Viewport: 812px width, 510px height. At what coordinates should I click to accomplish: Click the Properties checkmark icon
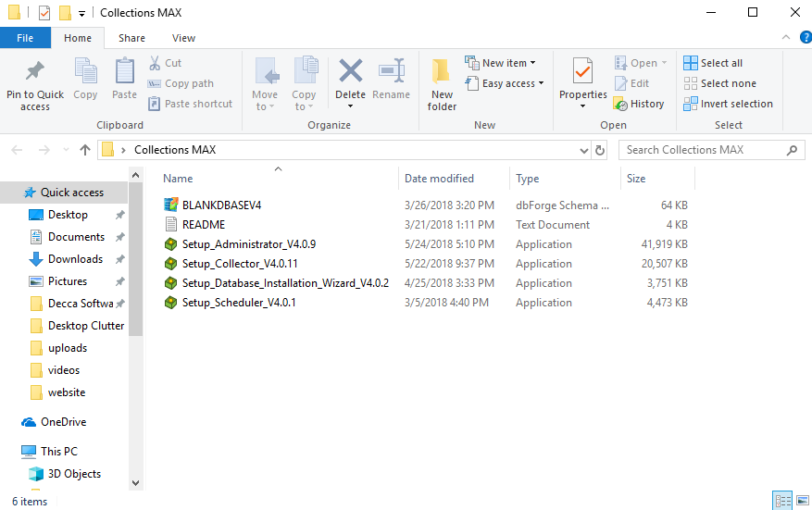[582, 71]
